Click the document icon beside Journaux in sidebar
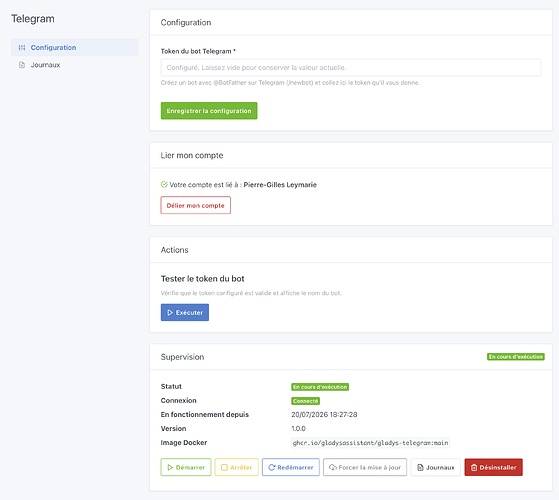Image resolution: width=559 pixels, height=500 pixels. 22,65
